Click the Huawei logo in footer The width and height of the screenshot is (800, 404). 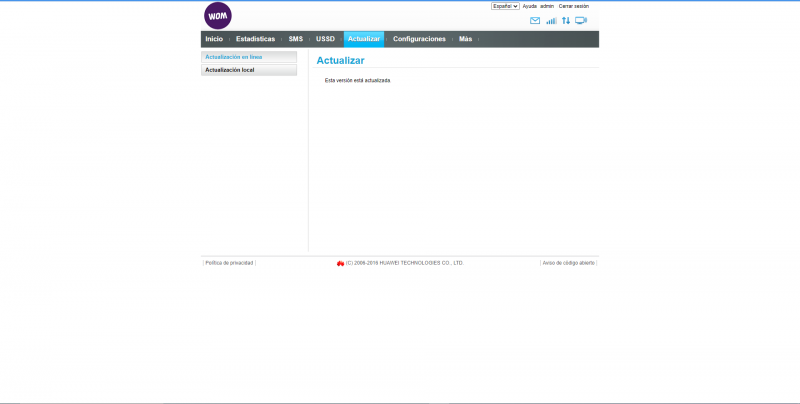click(341, 263)
